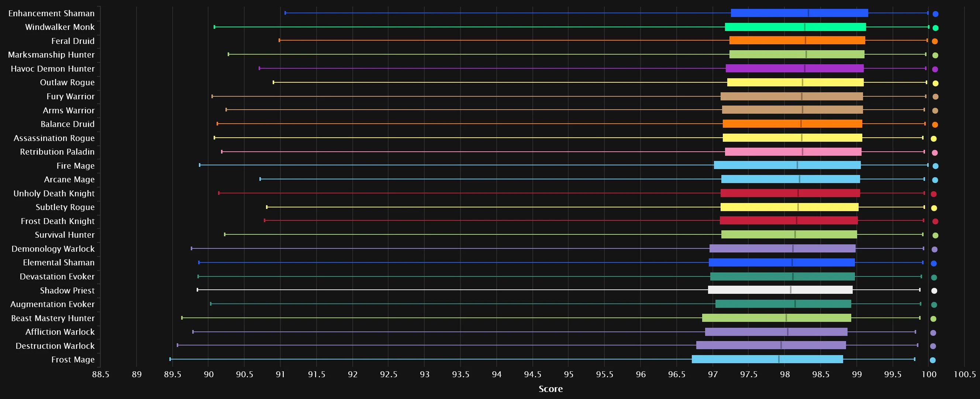Click the Augmentation Evoker outlier dot
The width and height of the screenshot is (980, 399).
coord(934,305)
